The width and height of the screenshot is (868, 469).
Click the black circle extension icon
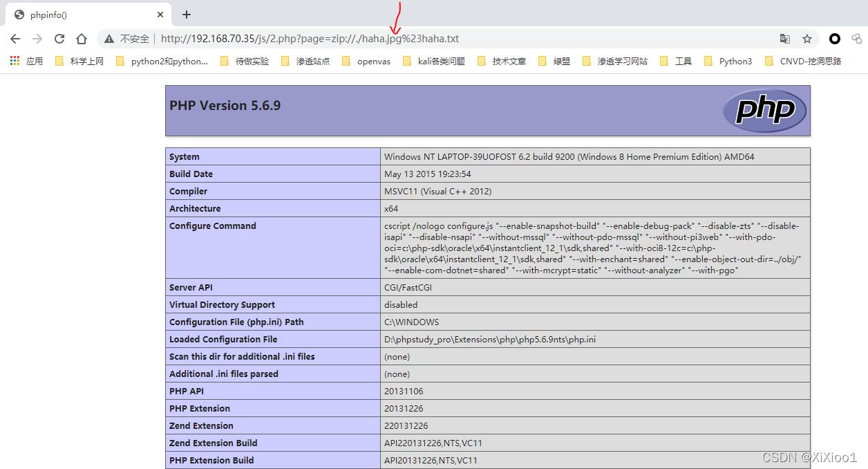coord(835,39)
